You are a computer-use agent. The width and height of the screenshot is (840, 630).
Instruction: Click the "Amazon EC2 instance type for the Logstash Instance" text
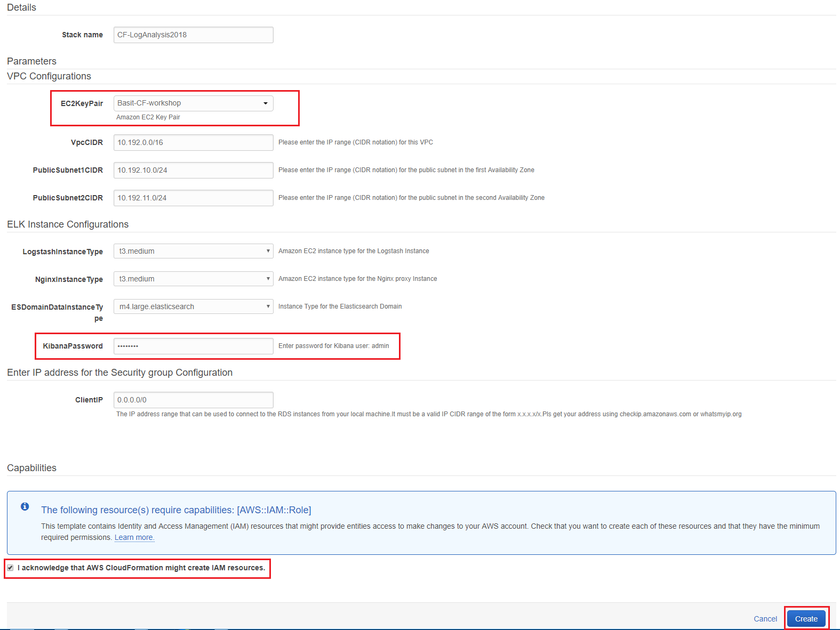[354, 251]
